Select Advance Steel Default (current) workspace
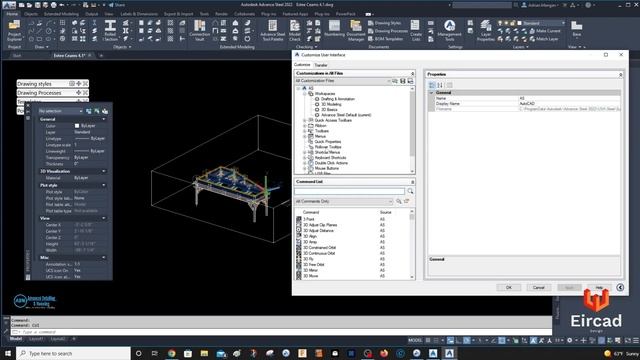The image size is (640, 360). 346,115
